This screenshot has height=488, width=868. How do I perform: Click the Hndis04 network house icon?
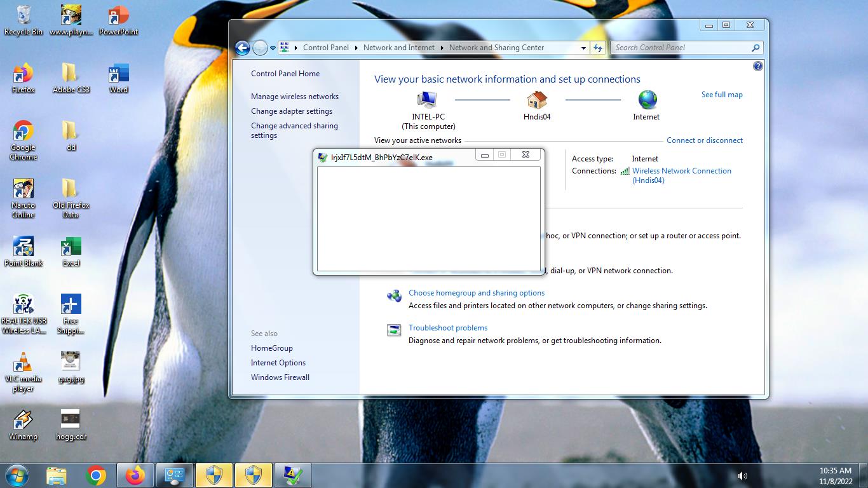537,100
